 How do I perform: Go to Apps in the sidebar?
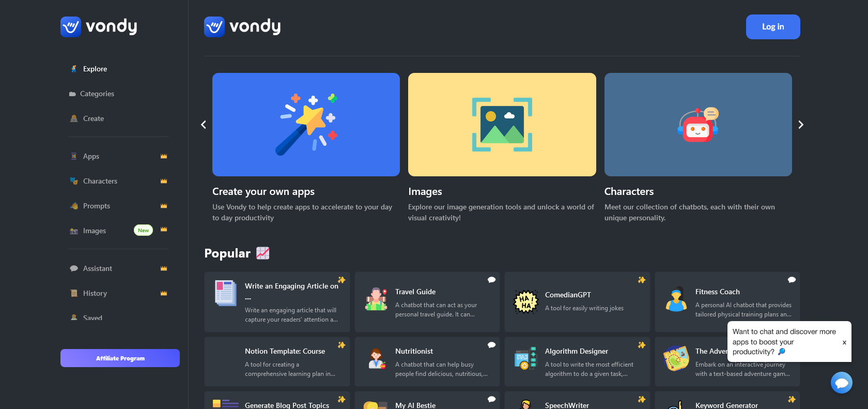91,156
